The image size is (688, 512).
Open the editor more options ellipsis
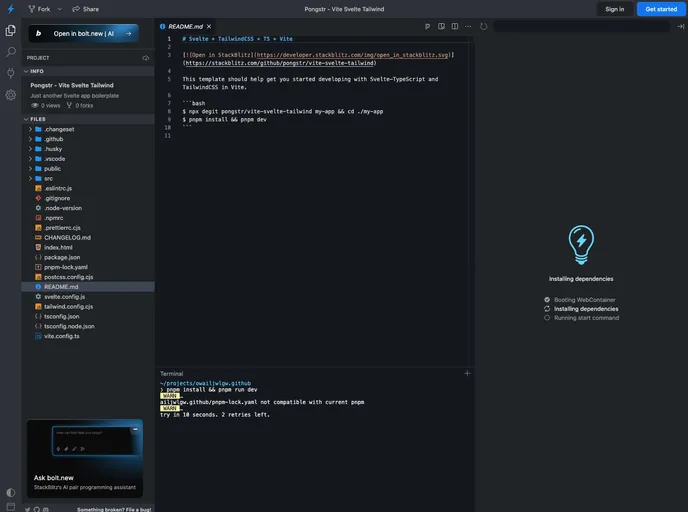coord(468,26)
